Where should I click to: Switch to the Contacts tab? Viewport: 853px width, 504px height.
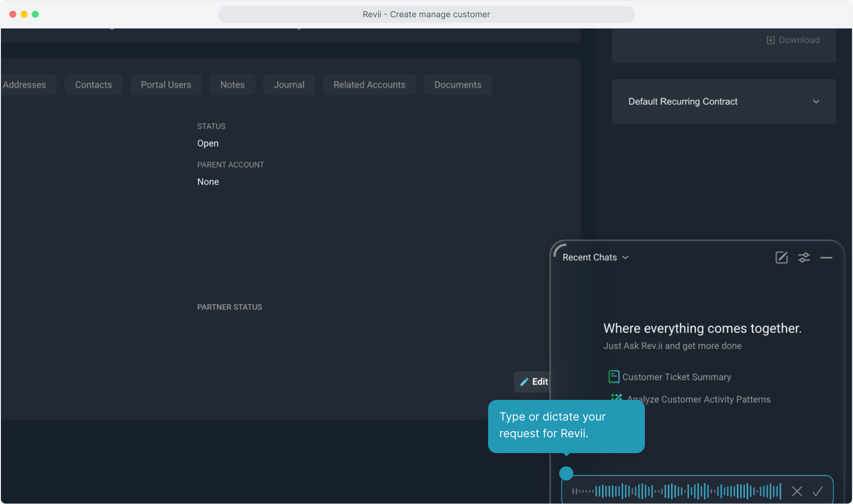coord(93,85)
